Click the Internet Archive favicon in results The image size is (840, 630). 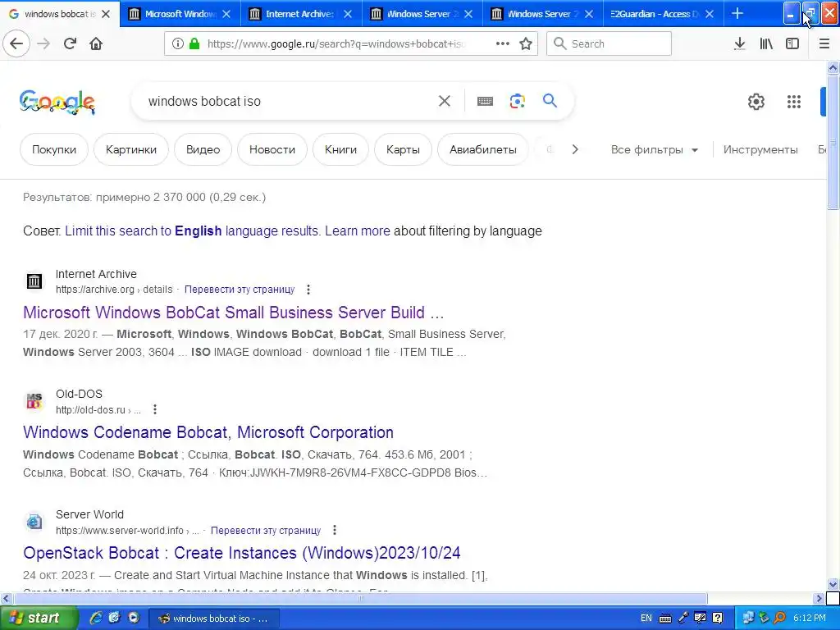pyautogui.click(x=34, y=281)
